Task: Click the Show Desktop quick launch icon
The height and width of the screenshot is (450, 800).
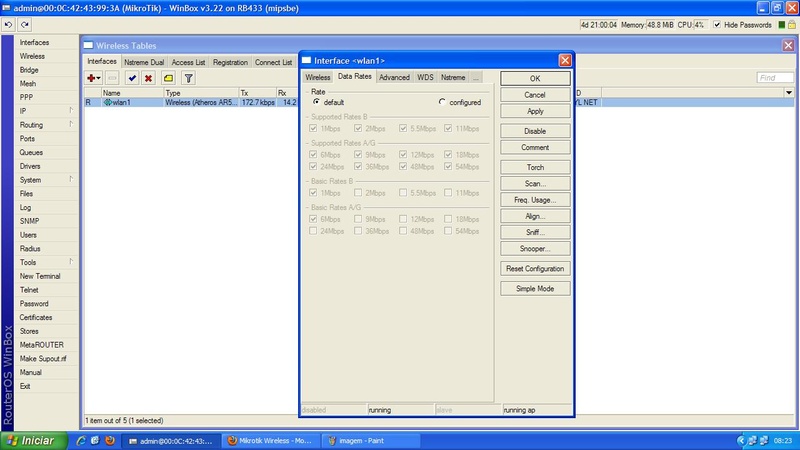Action: pos(95,440)
